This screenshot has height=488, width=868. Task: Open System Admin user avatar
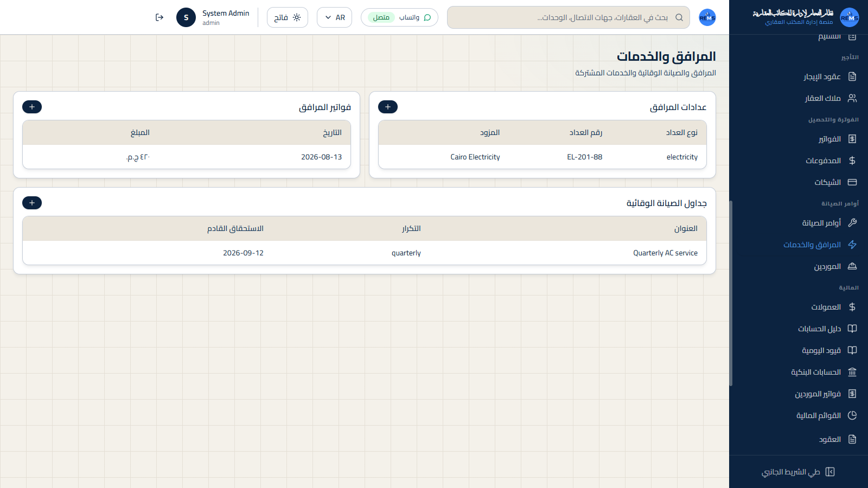(x=186, y=17)
